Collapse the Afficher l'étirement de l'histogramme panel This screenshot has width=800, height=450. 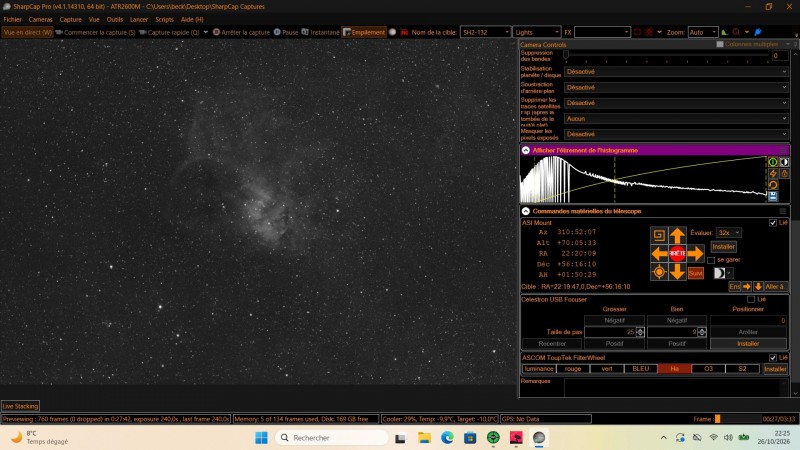pyautogui.click(x=526, y=151)
